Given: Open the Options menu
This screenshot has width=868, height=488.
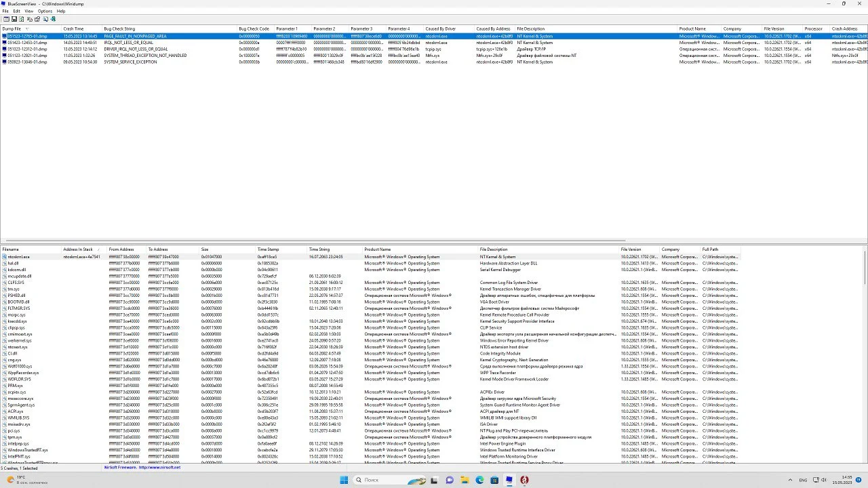Looking at the screenshot, I should point(45,11).
